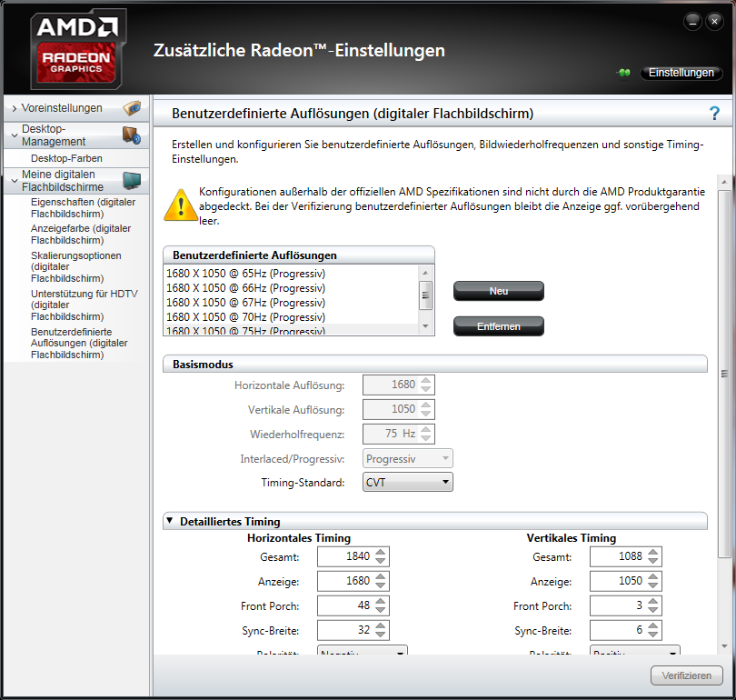
Task: Increase vertical Anzeige value 1050
Action: click(x=653, y=576)
